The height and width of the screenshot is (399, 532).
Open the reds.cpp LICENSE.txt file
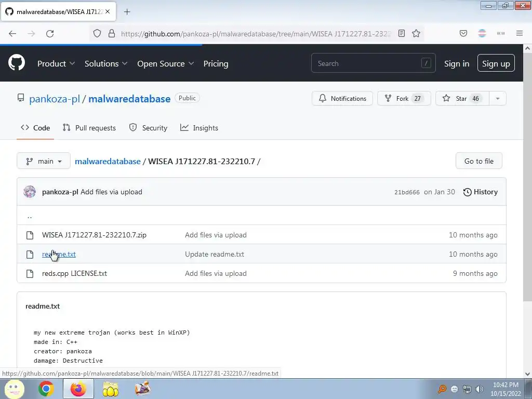pos(74,273)
